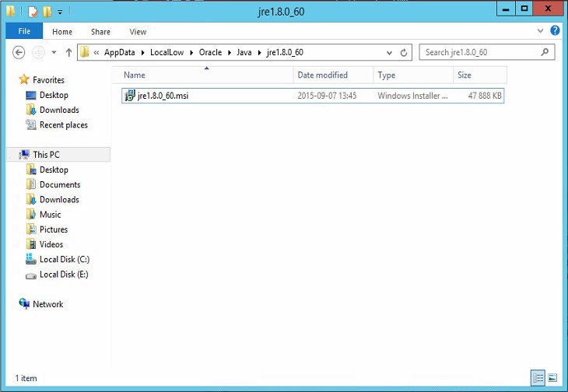Sort by the Date modified column header
568x392 pixels.
point(333,75)
